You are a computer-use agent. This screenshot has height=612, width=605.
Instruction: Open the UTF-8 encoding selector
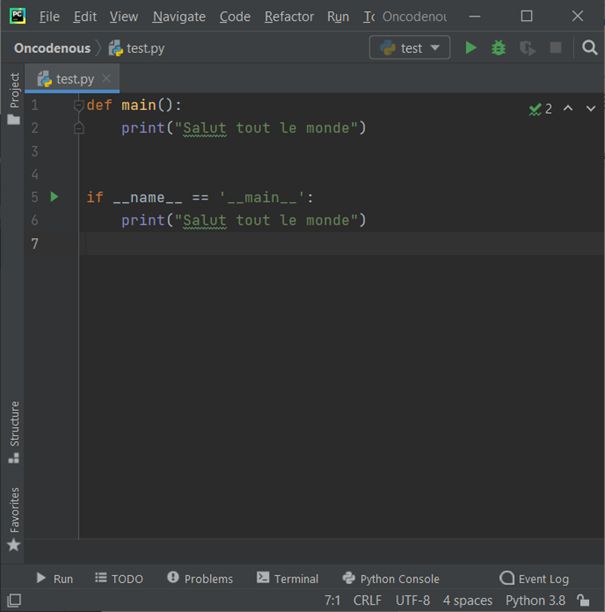(413, 600)
